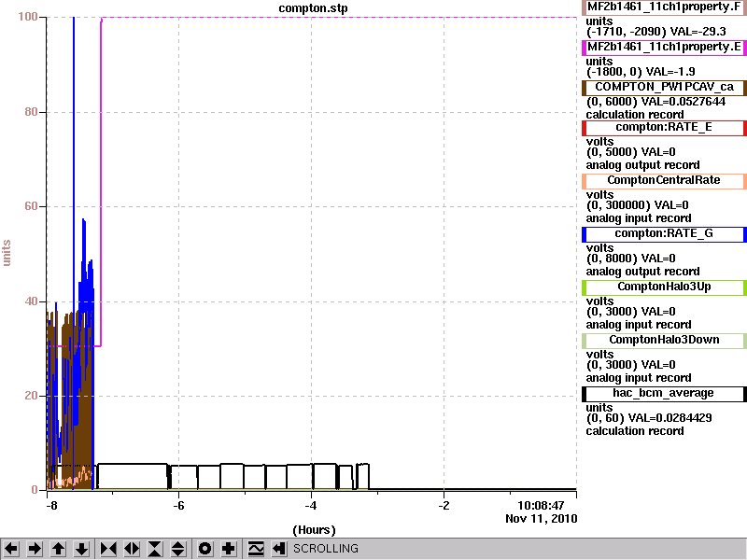This screenshot has width=747, height=560.
Task: Click the VAL=0.0284429 readout
Action: click(669, 417)
